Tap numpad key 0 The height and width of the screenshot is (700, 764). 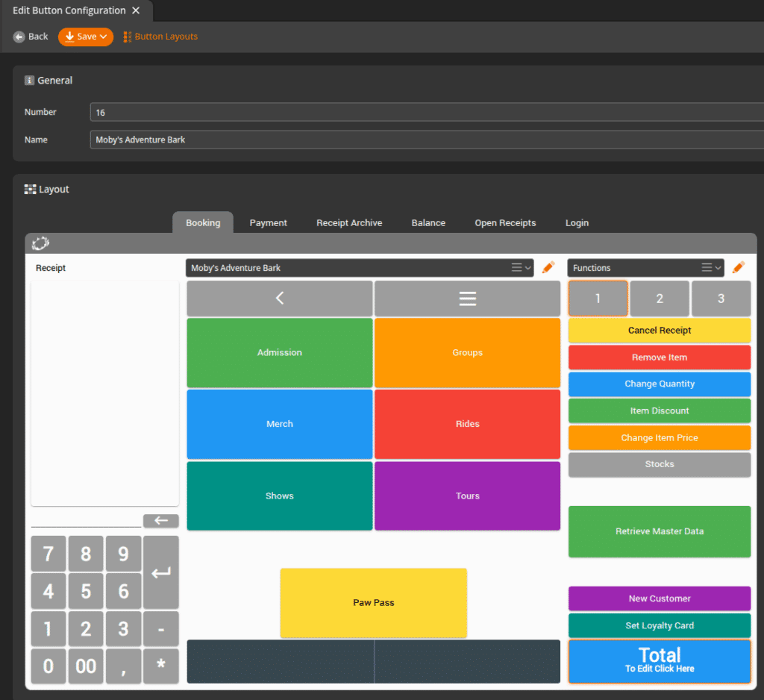[48, 666]
